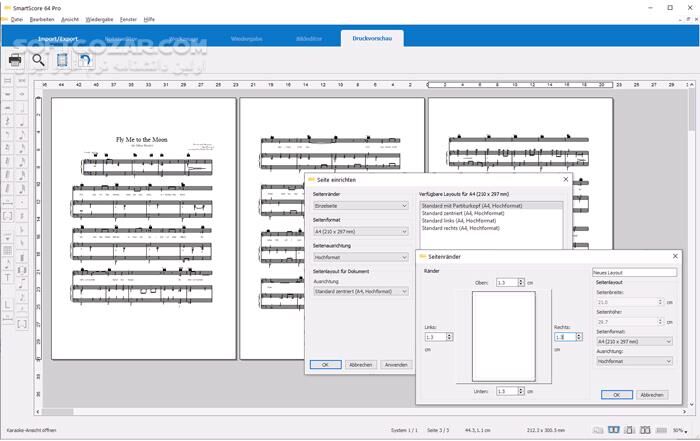The height and width of the screenshot is (441, 700).
Task: Click OK in Seite einrichten dialog
Action: pos(325,365)
